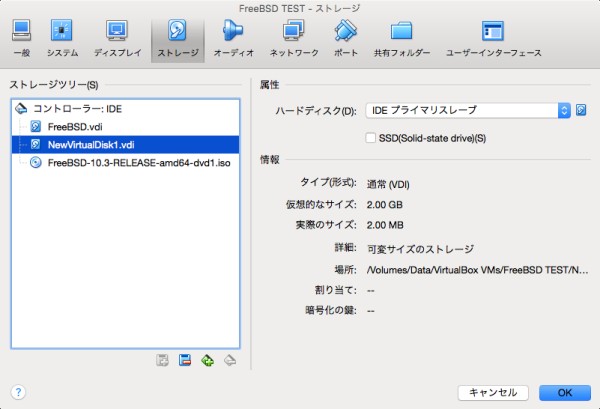Image resolution: width=600 pixels, height=409 pixels.
Task: Click the 情報 section heading
Action: (269, 160)
